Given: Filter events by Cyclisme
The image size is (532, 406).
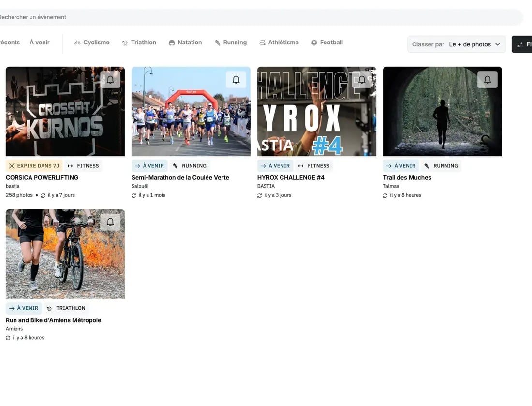Looking at the screenshot, I should click(92, 43).
